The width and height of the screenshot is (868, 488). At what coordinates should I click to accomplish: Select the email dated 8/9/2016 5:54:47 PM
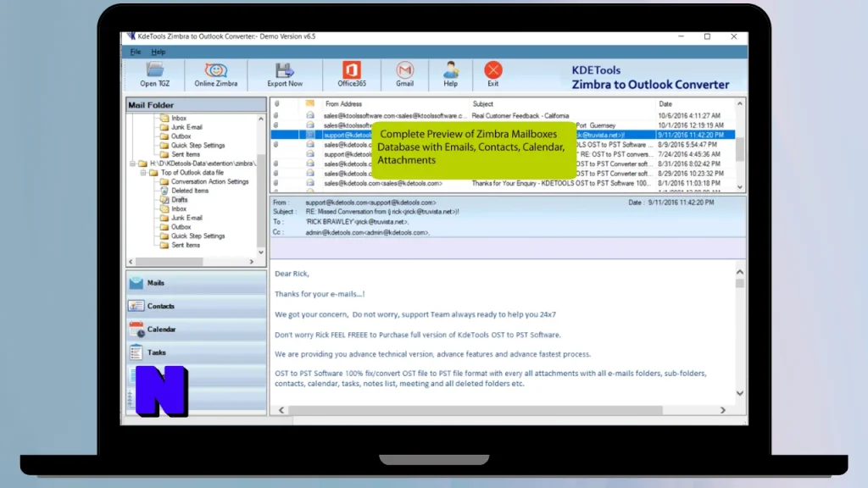(504, 144)
